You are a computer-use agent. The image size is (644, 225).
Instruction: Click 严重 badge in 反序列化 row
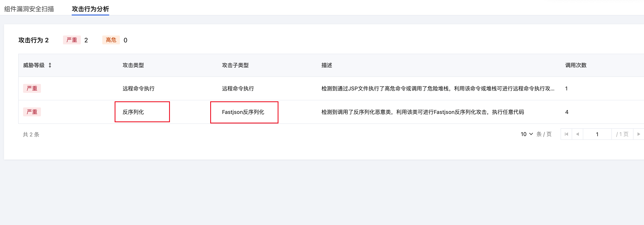(32, 112)
